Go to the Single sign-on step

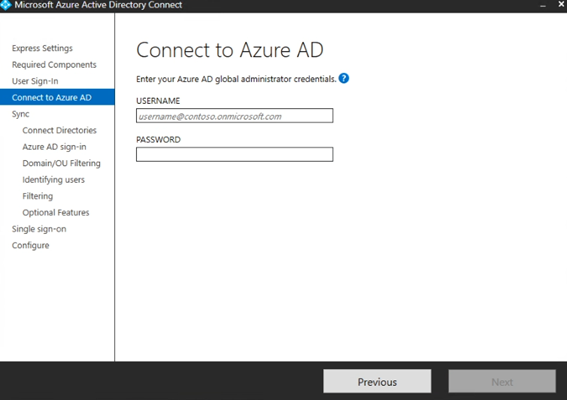pos(39,229)
